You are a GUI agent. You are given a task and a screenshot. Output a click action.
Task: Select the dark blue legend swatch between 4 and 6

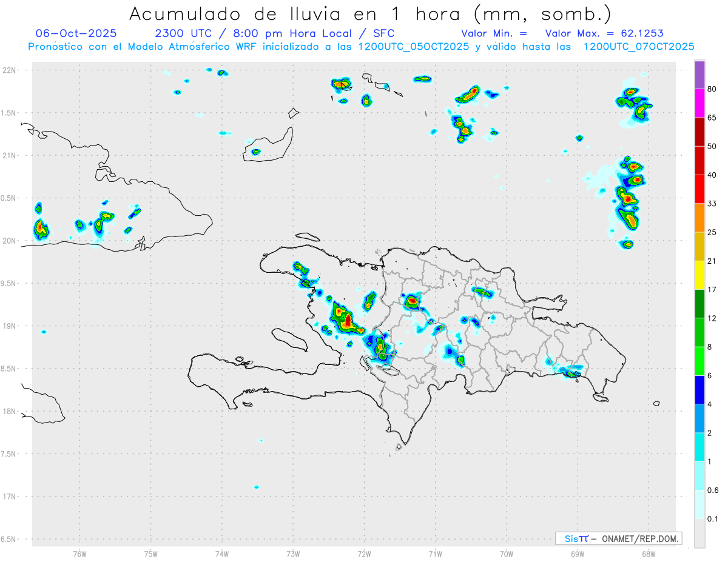(699, 390)
